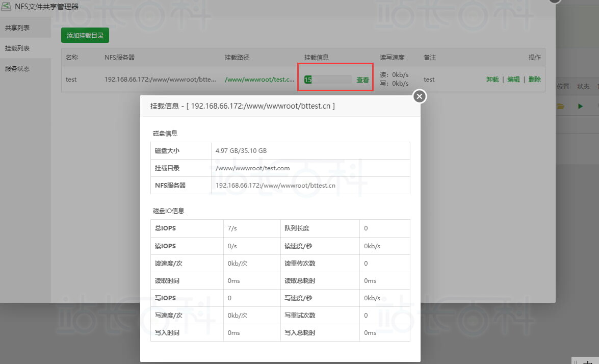Click the mount info dialog title text

[242, 106]
